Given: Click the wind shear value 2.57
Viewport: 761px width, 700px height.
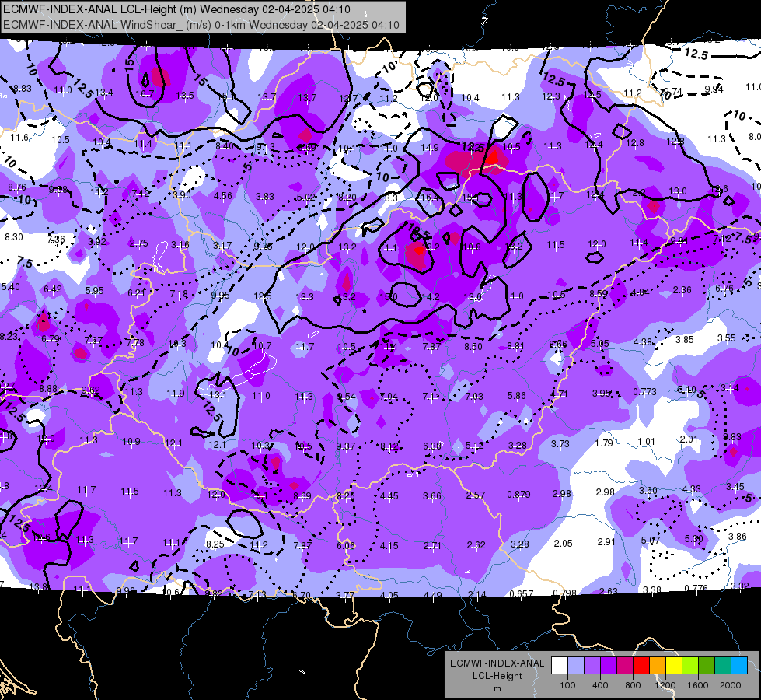Looking at the screenshot, I should [x=476, y=495].
